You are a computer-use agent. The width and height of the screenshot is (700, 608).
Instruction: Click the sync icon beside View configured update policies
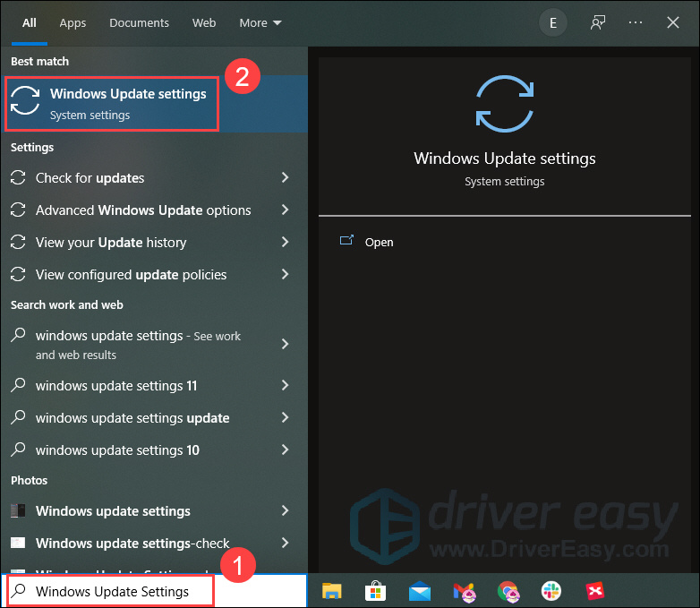(18, 274)
